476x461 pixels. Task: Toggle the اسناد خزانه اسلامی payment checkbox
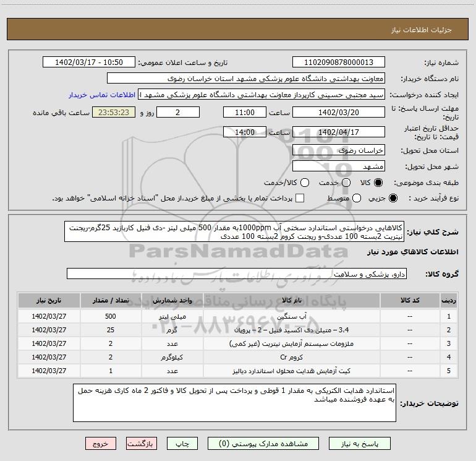click(x=300, y=198)
